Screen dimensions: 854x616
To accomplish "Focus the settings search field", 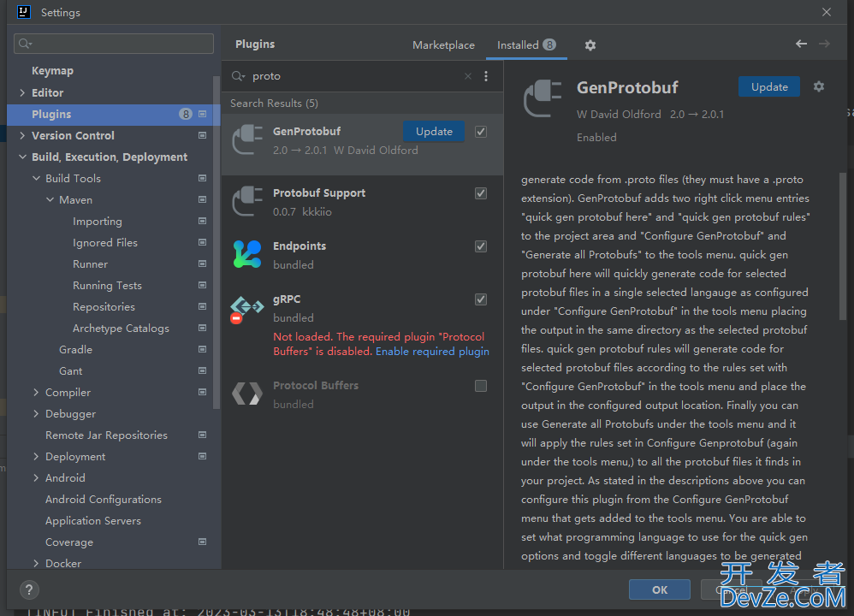I will tap(114, 44).
